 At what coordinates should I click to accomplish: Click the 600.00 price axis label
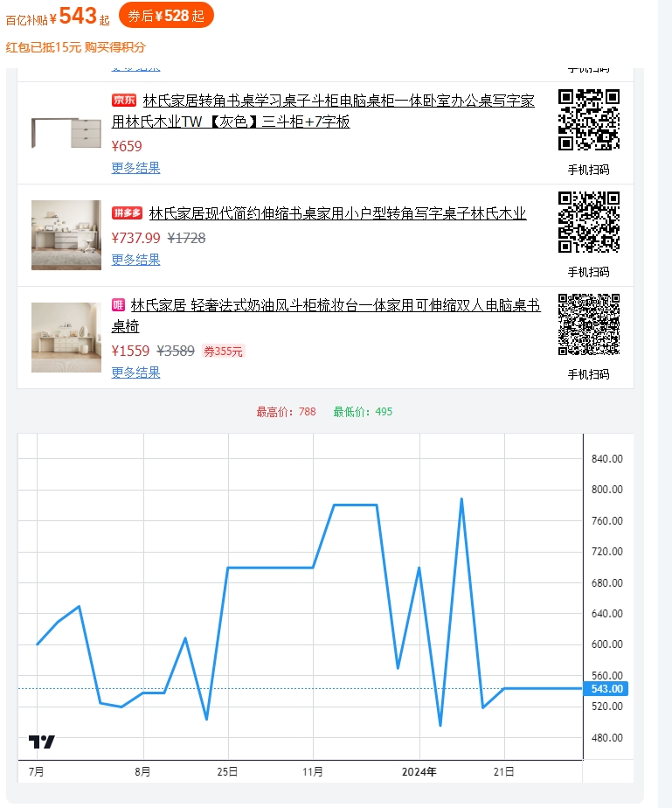607,644
